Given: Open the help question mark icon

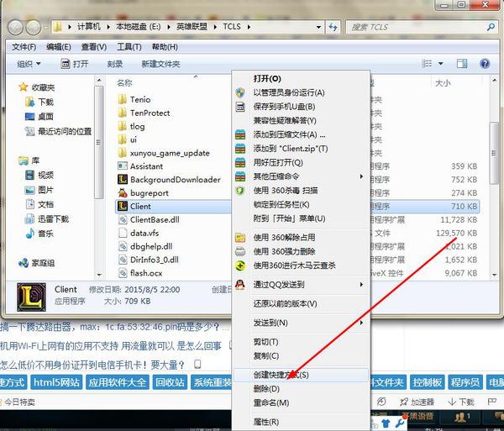Looking at the screenshot, I should [x=485, y=63].
